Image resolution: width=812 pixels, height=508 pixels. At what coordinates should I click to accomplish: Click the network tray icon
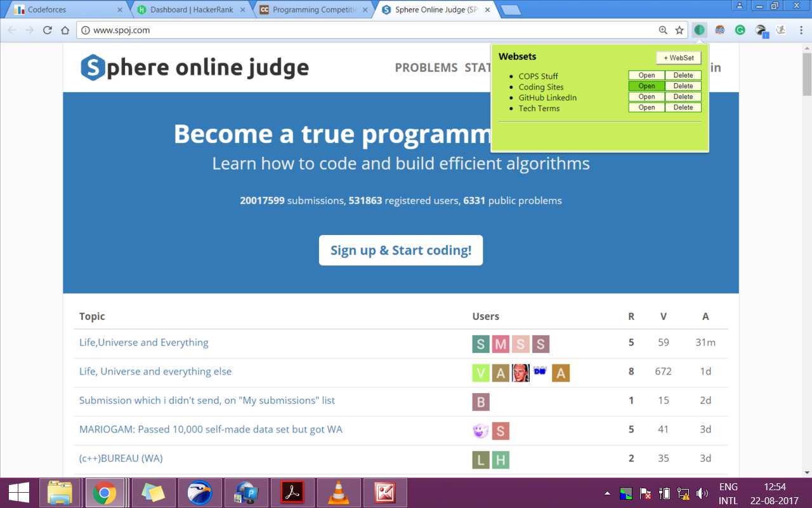pyautogui.click(x=683, y=493)
